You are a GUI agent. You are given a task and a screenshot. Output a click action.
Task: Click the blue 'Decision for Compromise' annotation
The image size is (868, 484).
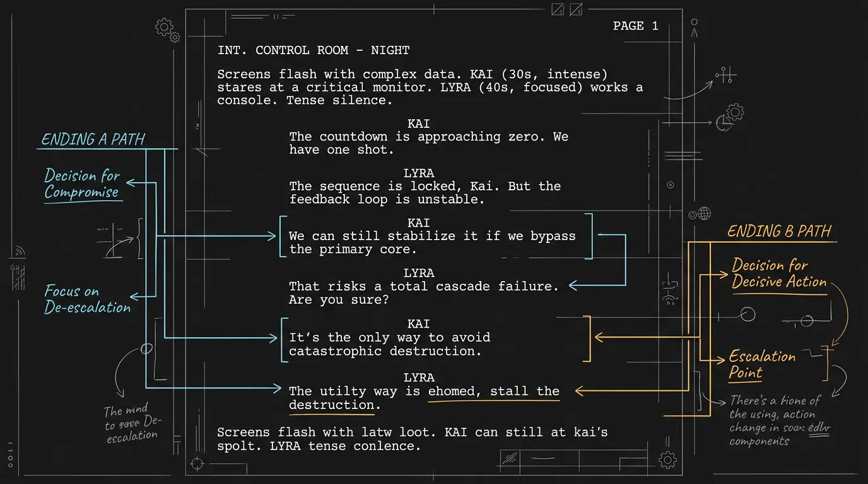click(x=82, y=183)
